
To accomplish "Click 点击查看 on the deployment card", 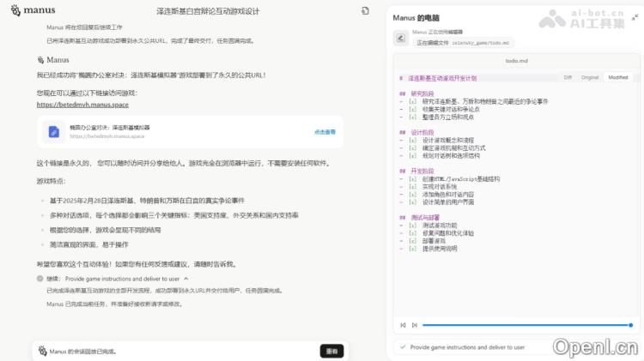I will [x=325, y=132].
